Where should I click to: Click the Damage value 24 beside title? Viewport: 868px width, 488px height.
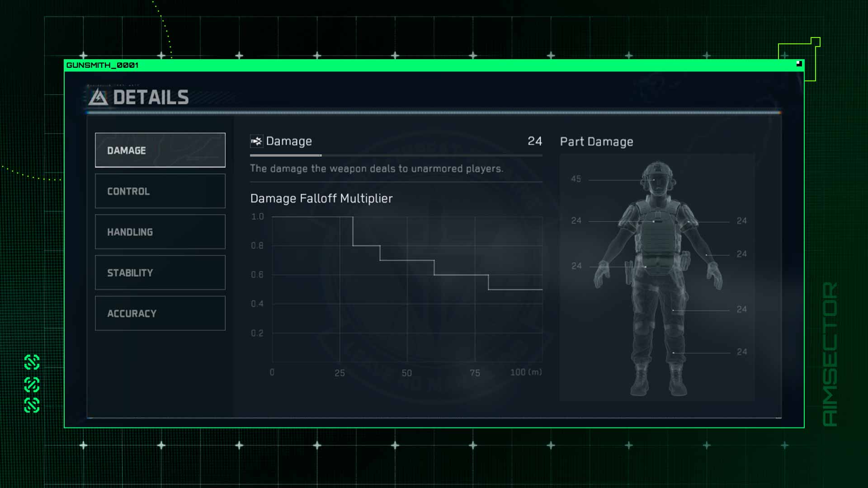pyautogui.click(x=535, y=141)
